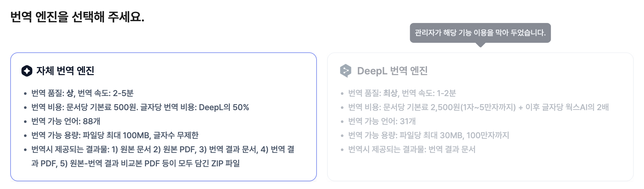Click the 번역 엔진을 선택해 주세요 heading
This screenshot has height=189, width=644.
[x=77, y=17]
